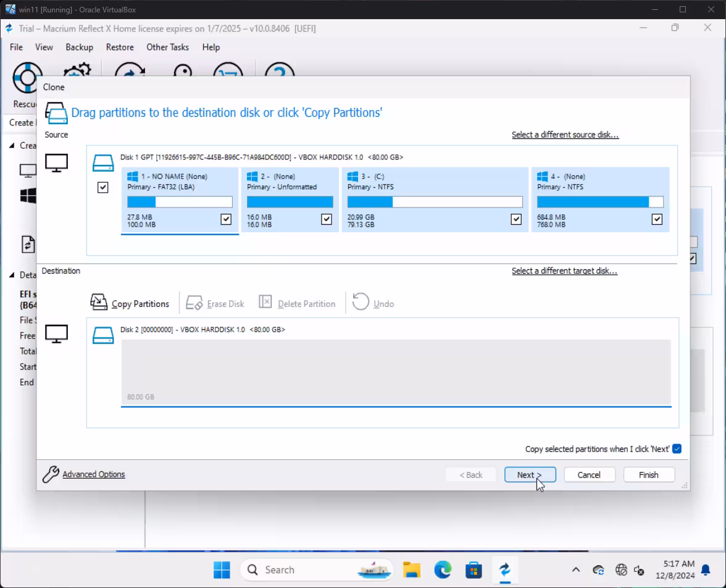Click Windows logo on partition 1 NO NAME
The height and width of the screenshot is (588, 726).
click(132, 177)
